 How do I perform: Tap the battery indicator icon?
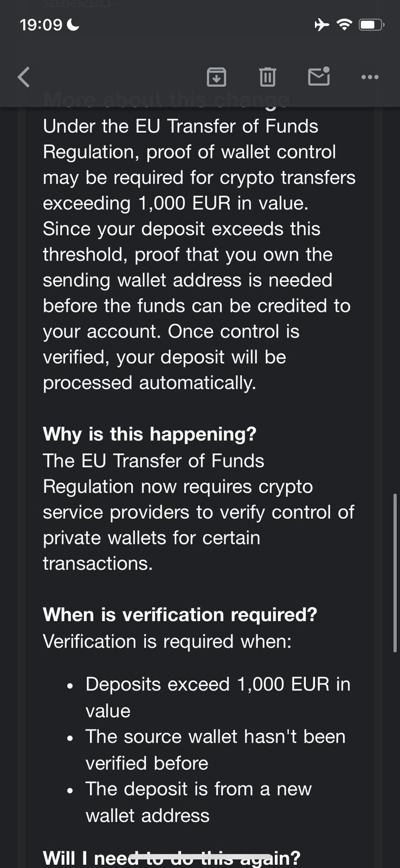click(x=371, y=24)
